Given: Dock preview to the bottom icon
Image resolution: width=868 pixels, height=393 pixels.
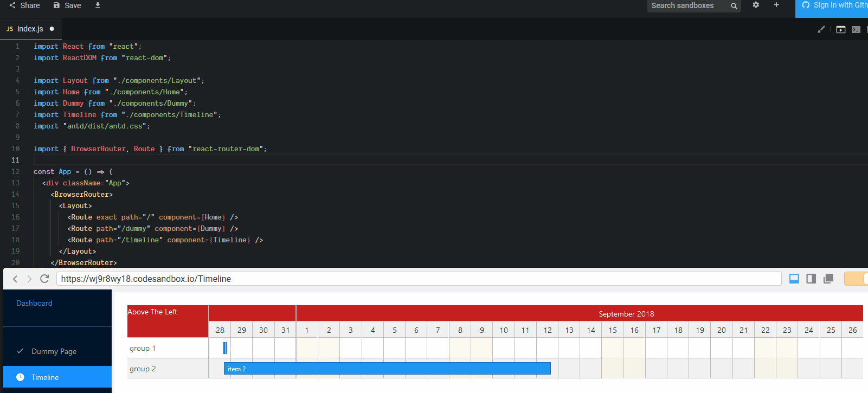Looking at the screenshot, I should 794,279.
